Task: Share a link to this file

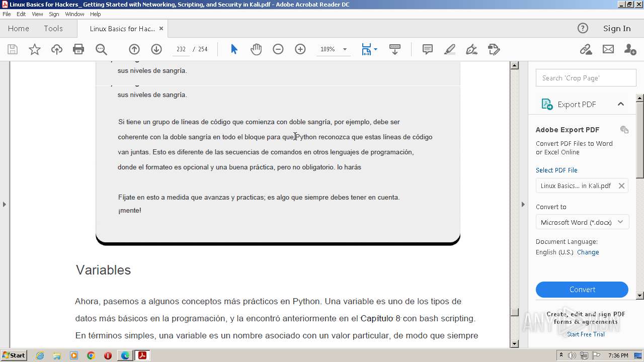Action: click(x=586, y=49)
